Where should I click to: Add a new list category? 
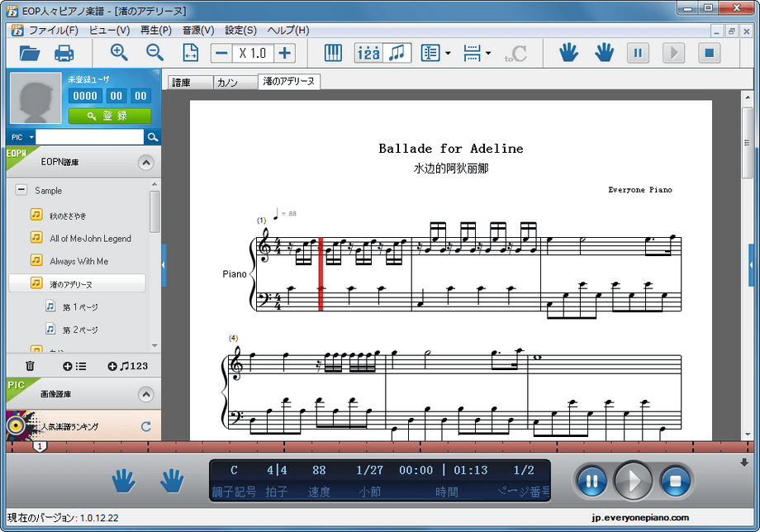coord(74,366)
